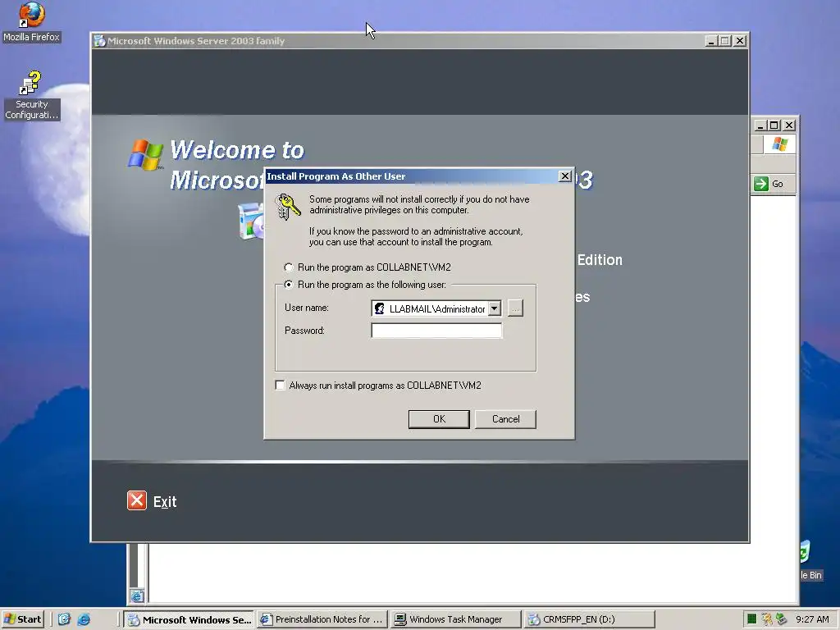
Task: Click the Windows flag logo in browser window
Action: [x=779, y=144]
